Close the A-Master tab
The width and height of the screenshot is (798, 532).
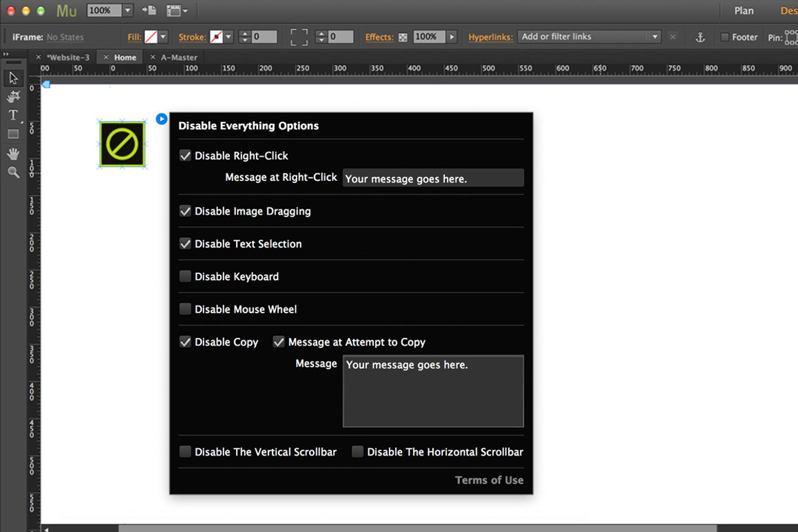(153, 57)
